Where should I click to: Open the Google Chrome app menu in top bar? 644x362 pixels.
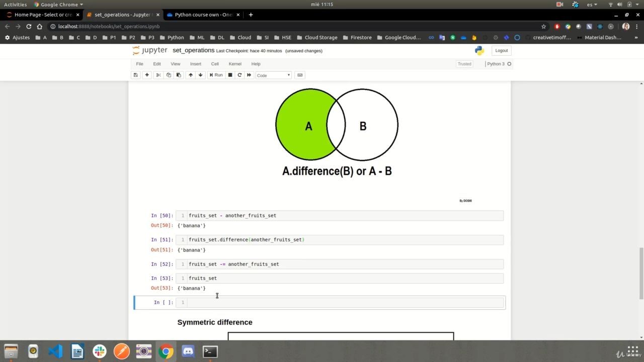click(x=58, y=5)
